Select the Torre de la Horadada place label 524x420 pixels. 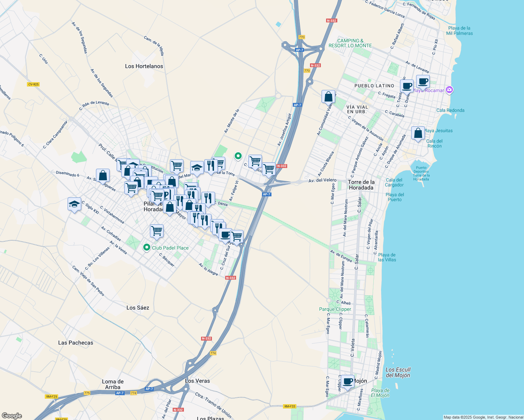361,185
